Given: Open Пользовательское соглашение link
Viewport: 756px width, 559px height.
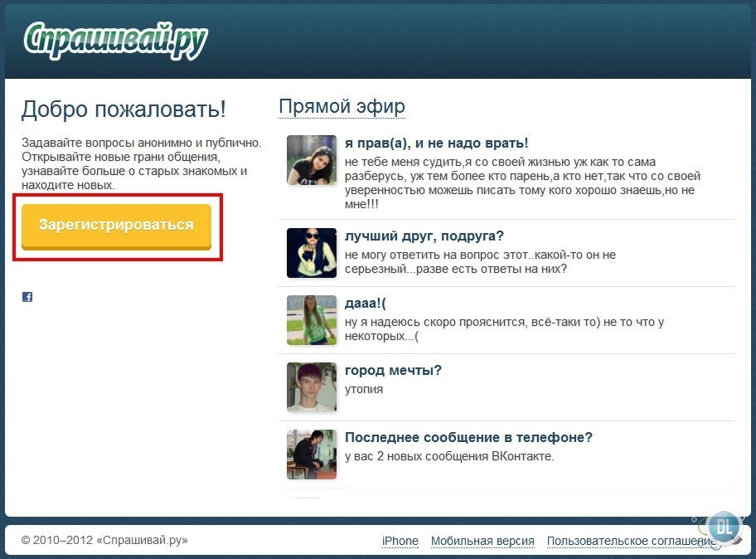Looking at the screenshot, I should pos(632,541).
